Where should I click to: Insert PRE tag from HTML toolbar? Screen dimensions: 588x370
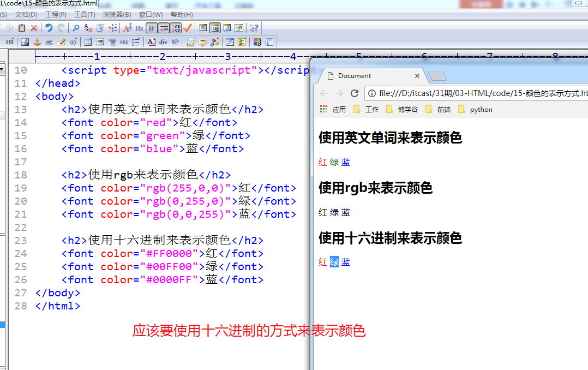[124, 43]
